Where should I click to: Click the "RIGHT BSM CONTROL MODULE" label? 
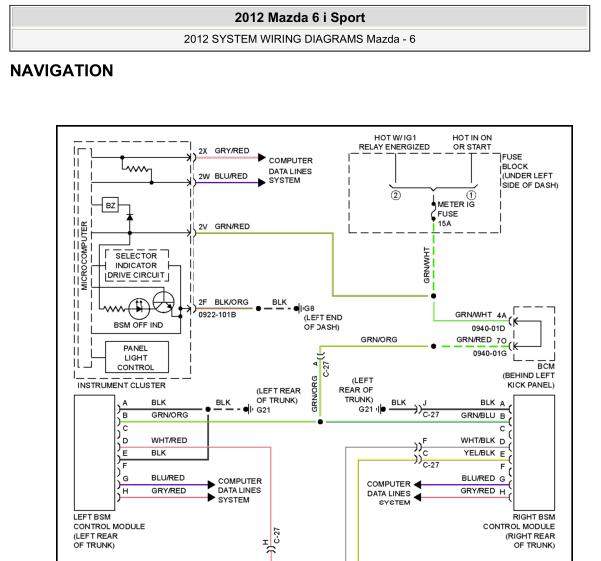[x=519, y=531]
